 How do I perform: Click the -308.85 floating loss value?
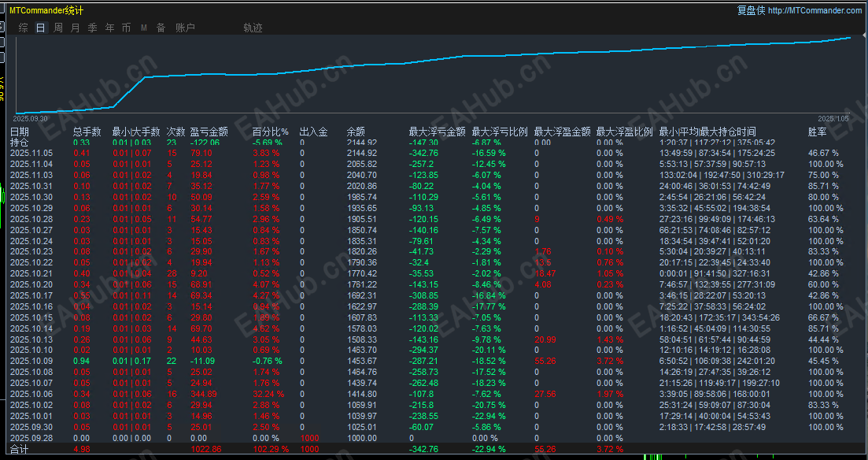coord(423,295)
